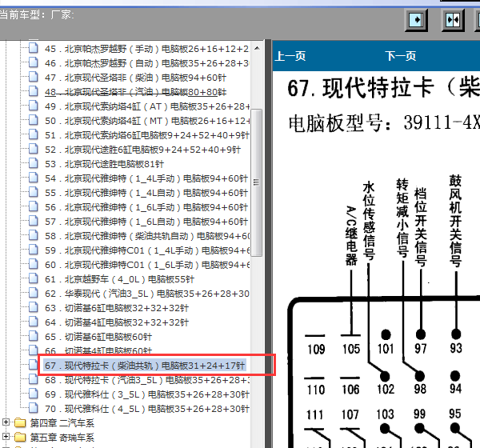Go to previous page via 上一页
This screenshot has height=448, width=480.
point(290,56)
